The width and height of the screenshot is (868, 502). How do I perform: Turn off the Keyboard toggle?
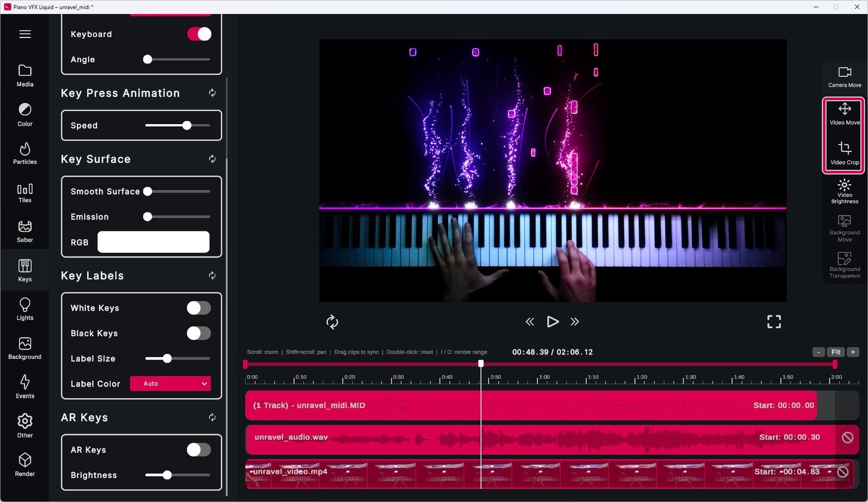coord(199,34)
